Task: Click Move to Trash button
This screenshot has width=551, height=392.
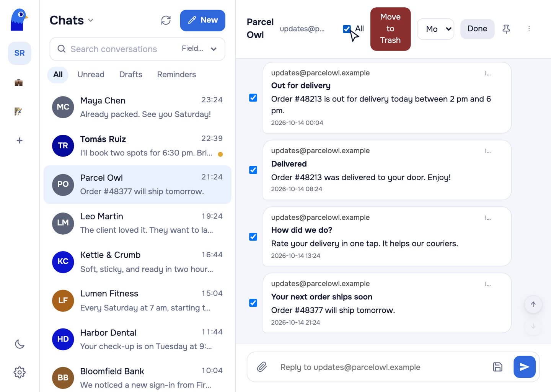Action: (x=390, y=29)
